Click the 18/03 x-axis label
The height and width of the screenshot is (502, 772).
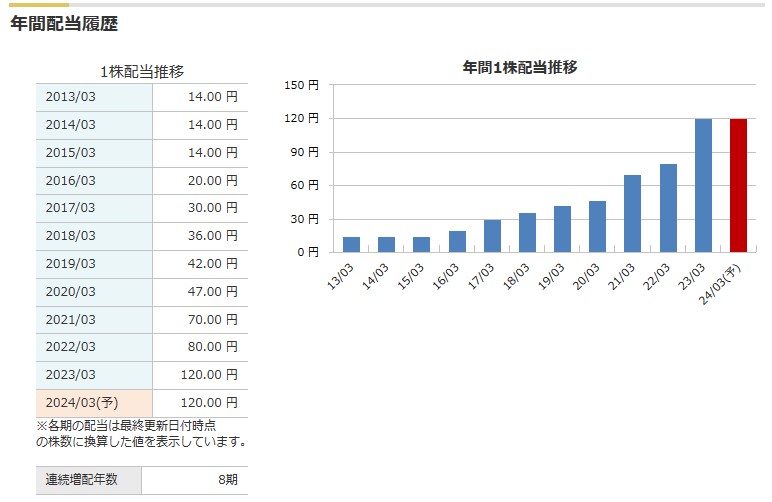(x=516, y=277)
